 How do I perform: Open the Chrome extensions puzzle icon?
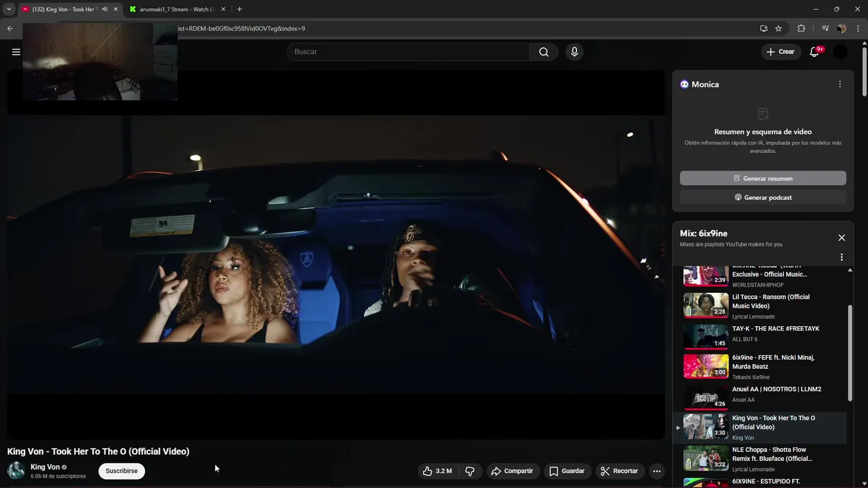coord(802,28)
